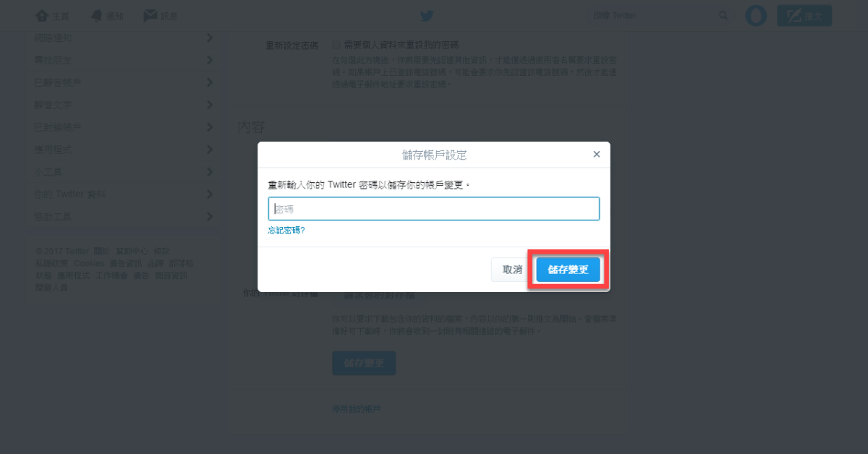Confirm with the dialog's 儲存變更 button
868x454 pixels.
pos(568,270)
